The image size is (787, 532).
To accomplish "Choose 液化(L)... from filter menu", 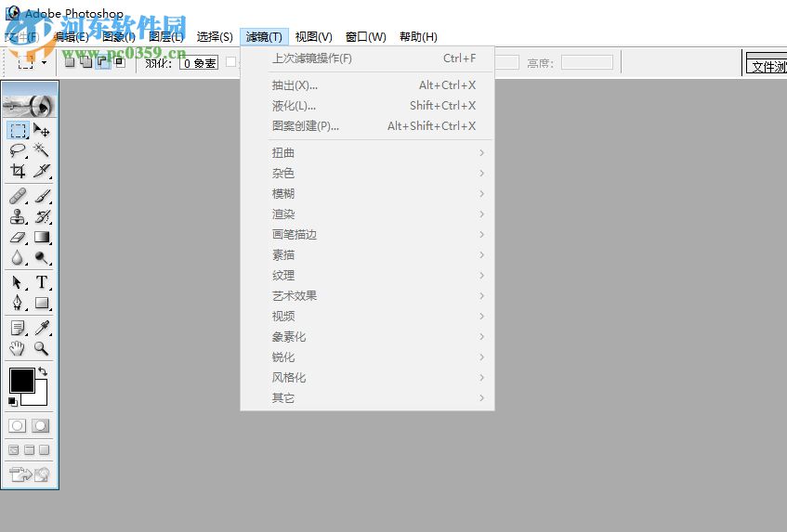I will point(367,106).
